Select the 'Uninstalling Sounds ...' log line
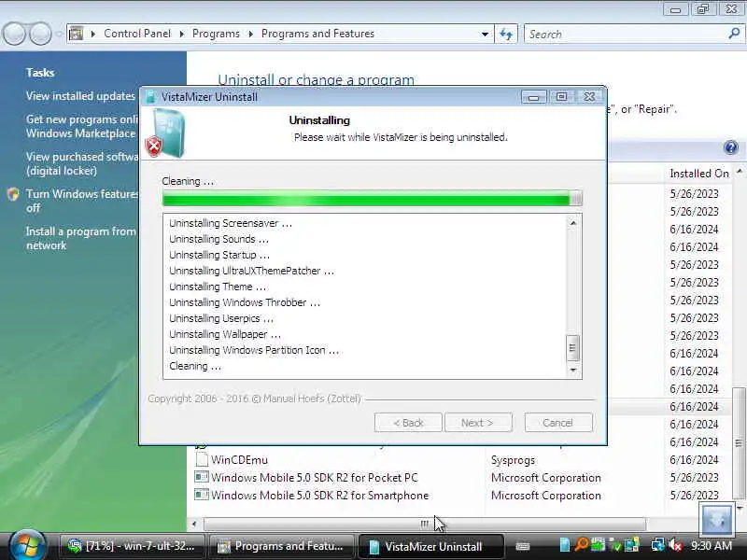The height and width of the screenshot is (560, 747). [x=218, y=239]
